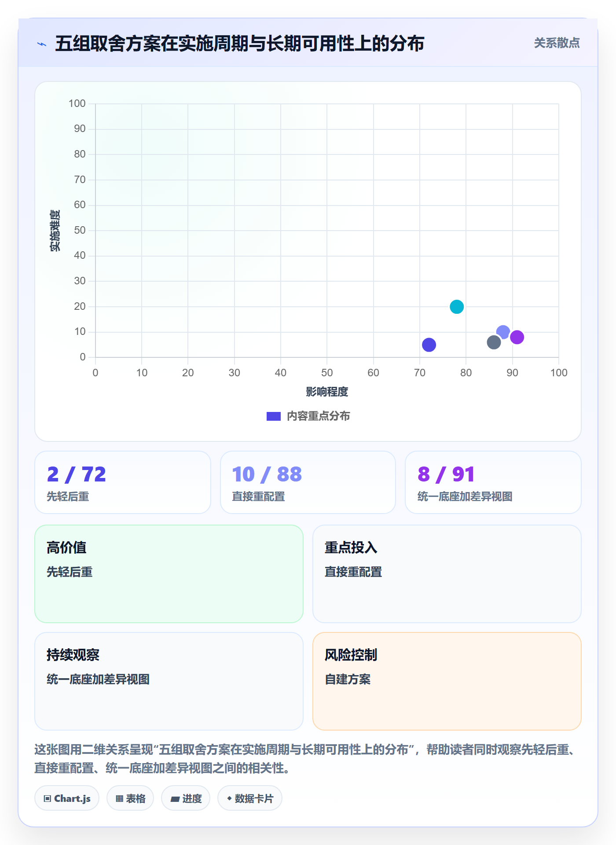
Task: Click the 表格 tag chip
Action: 130,798
